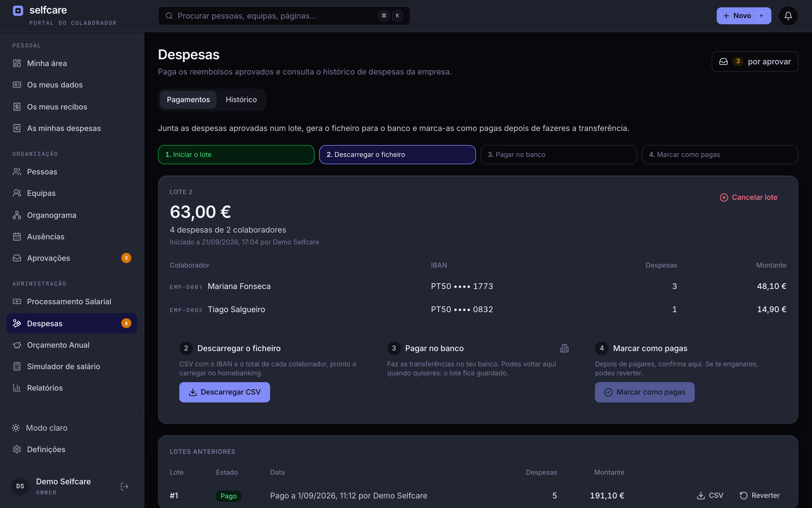Image resolution: width=812 pixels, height=508 pixels.
Task: Click the EMP-D002 employee code
Action: point(186,310)
